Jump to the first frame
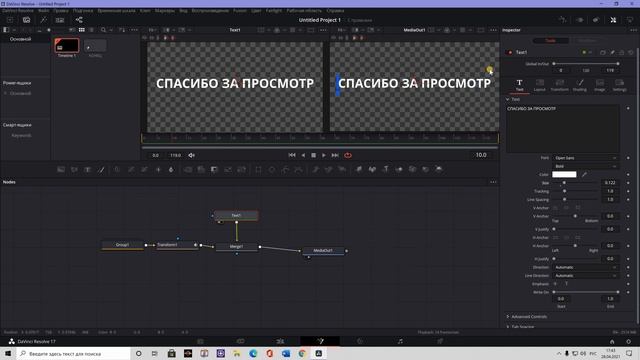 click(x=292, y=155)
